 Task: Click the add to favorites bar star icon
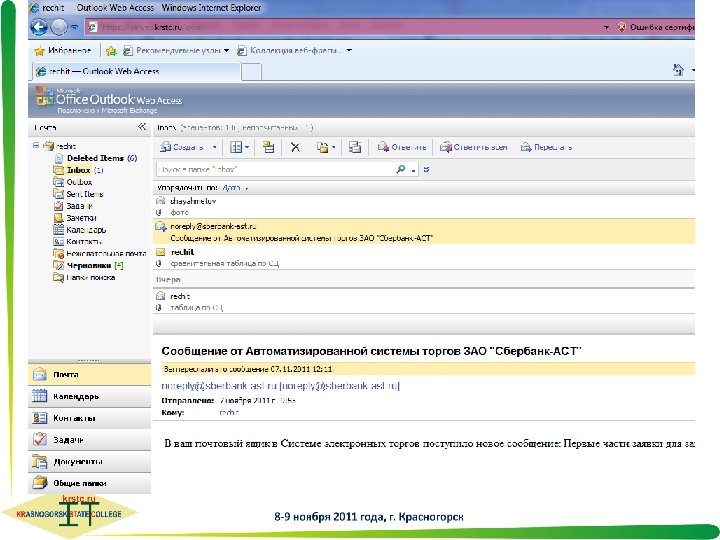pos(111,51)
